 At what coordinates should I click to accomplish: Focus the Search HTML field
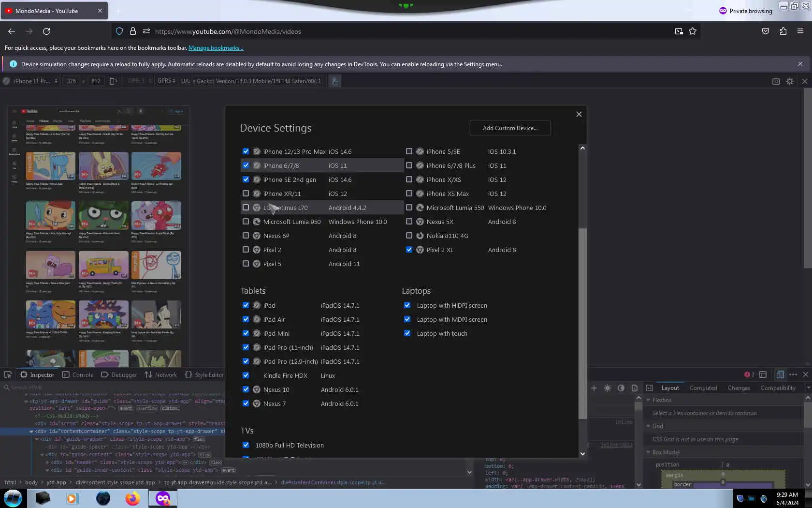112,388
